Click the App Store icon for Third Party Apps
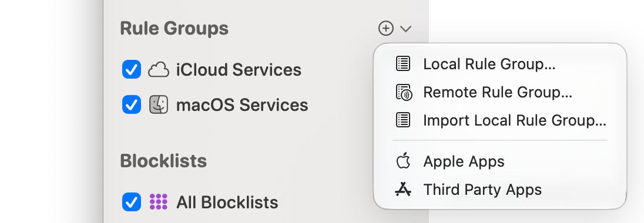This screenshot has height=223, width=644. click(x=403, y=189)
